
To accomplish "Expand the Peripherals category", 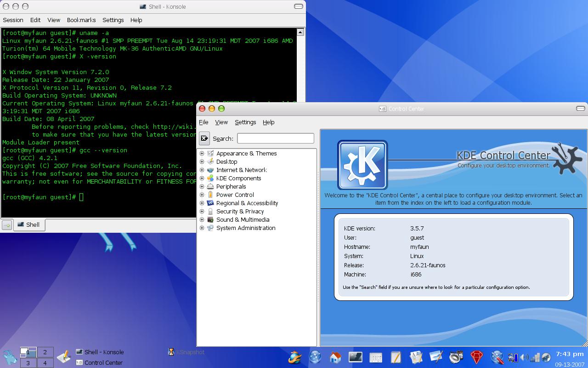I will (x=202, y=186).
